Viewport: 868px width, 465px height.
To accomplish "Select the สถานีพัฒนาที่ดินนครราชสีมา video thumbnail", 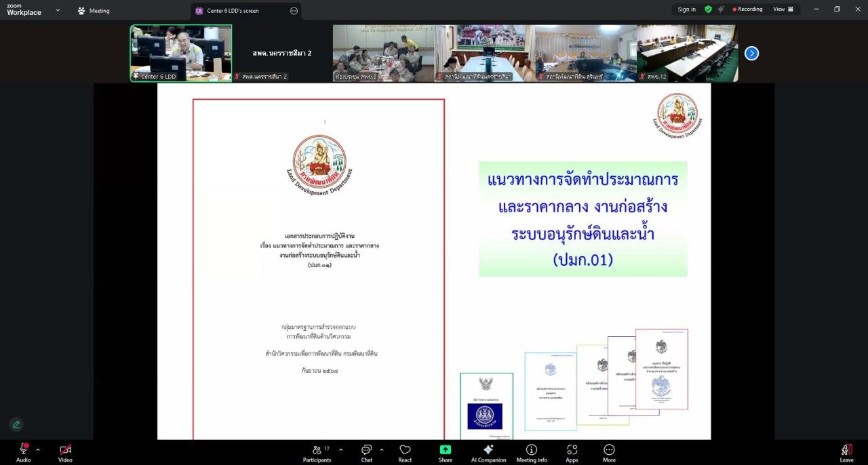I will (484, 53).
